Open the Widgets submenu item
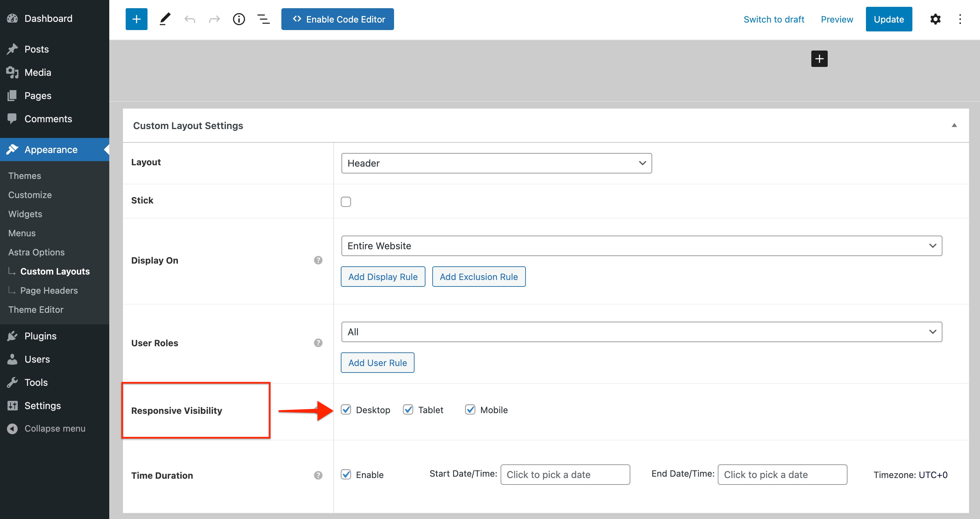This screenshot has width=980, height=519. (25, 214)
